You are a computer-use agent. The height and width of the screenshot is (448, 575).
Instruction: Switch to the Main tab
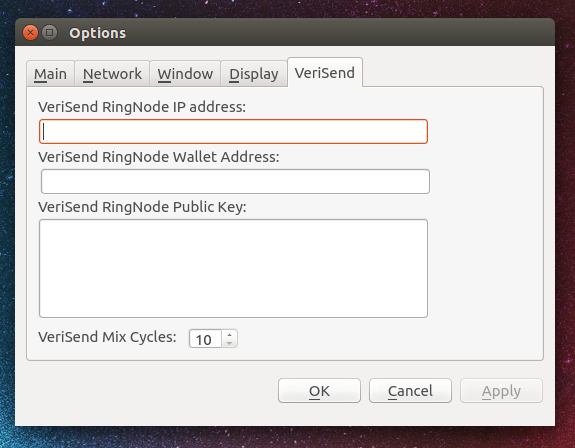[51, 74]
